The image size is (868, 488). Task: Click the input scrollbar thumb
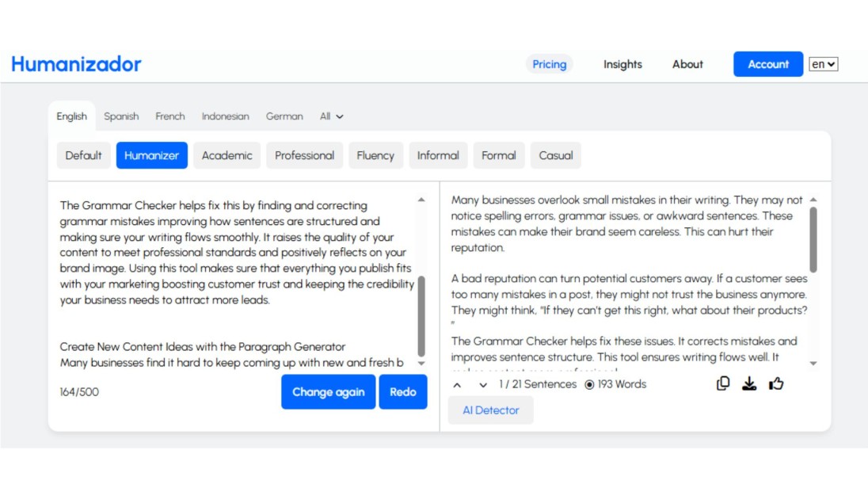pos(421,316)
